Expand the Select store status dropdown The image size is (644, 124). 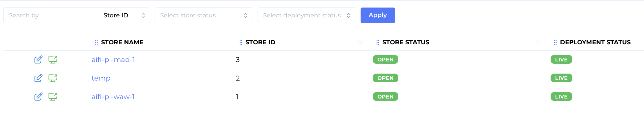click(204, 15)
